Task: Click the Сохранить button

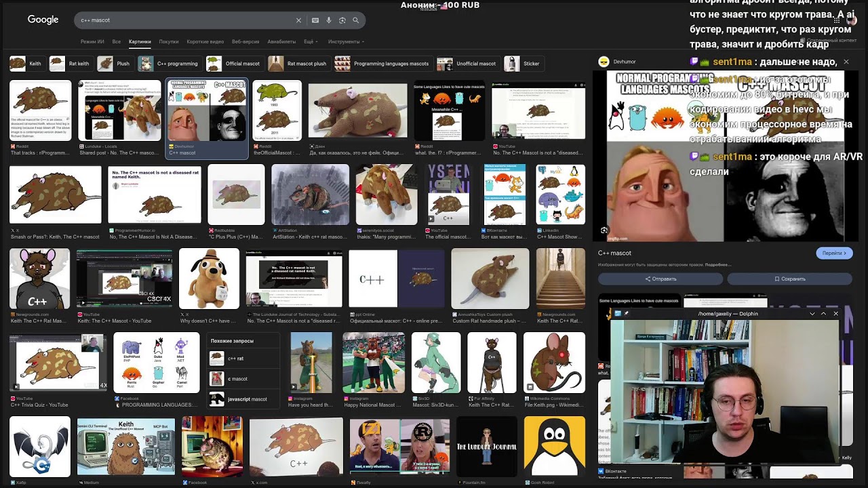Action: click(x=790, y=279)
